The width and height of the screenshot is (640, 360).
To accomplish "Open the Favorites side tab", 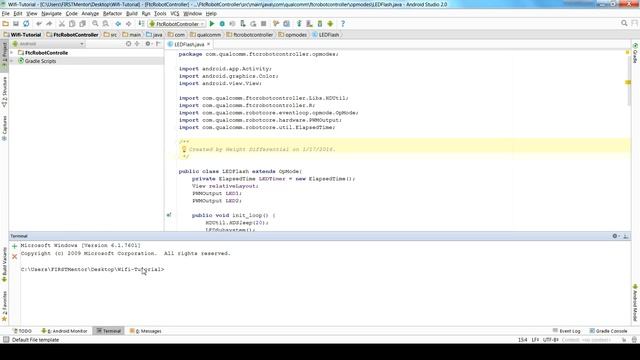I will coord(4,306).
